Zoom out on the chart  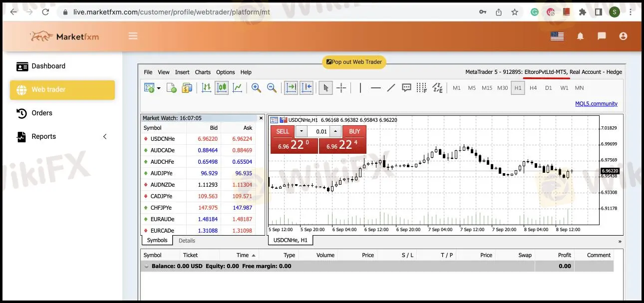click(x=271, y=88)
